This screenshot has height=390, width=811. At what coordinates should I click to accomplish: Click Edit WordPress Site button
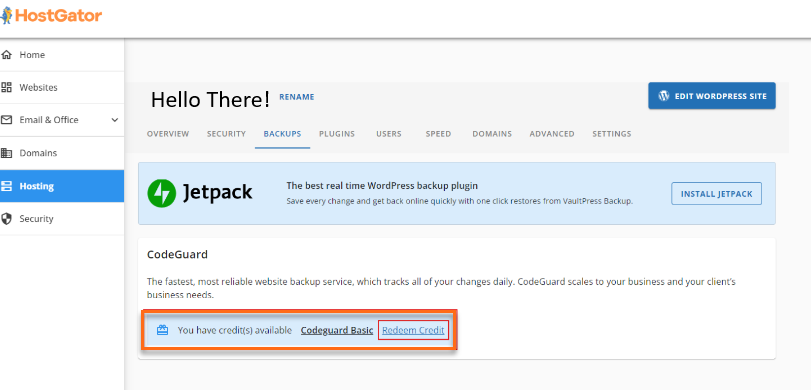click(x=712, y=96)
